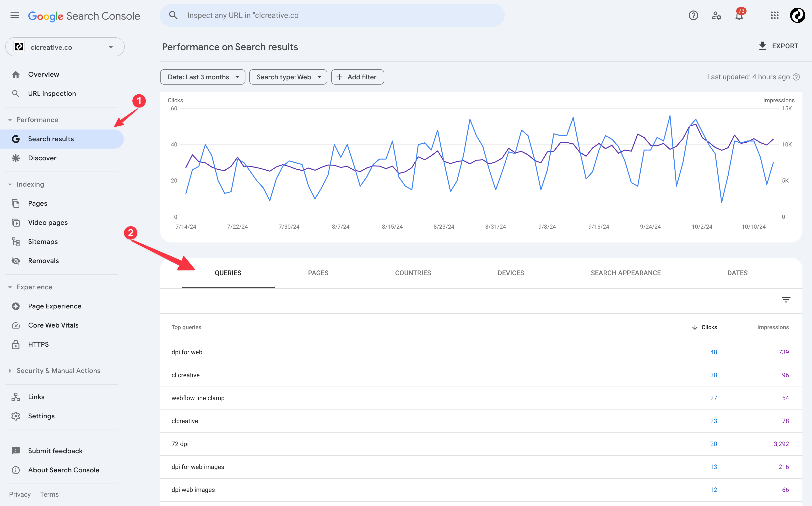Open the account profile avatar
This screenshot has height=506, width=812.
tap(797, 15)
